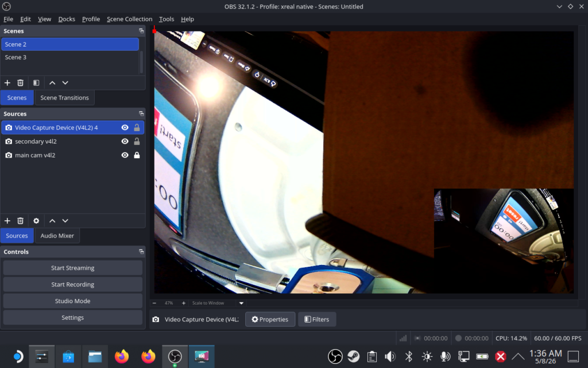Select the secondary v4l2 source row
The image size is (588, 368).
tap(73, 141)
